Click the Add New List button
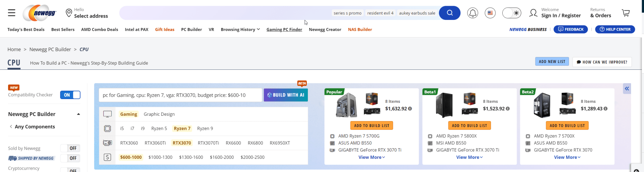The height and width of the screenshot is (172, 644). pyautogui.click(x=552, y=61)
